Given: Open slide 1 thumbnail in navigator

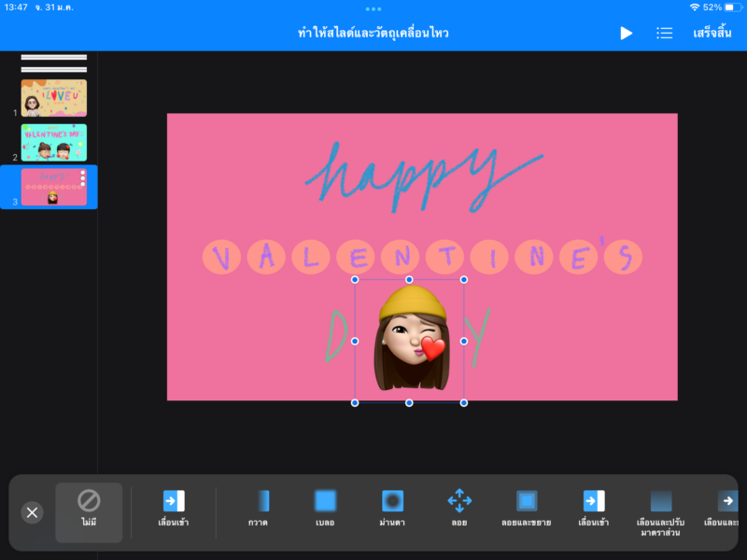Looking at the screenshot, I should click(54, 97).
